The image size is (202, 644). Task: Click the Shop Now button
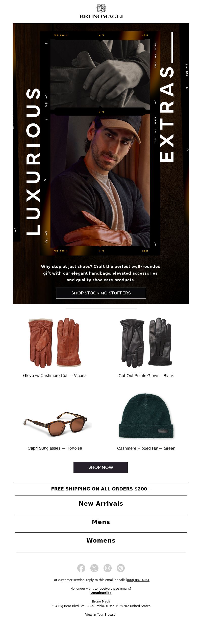[100, 467]
